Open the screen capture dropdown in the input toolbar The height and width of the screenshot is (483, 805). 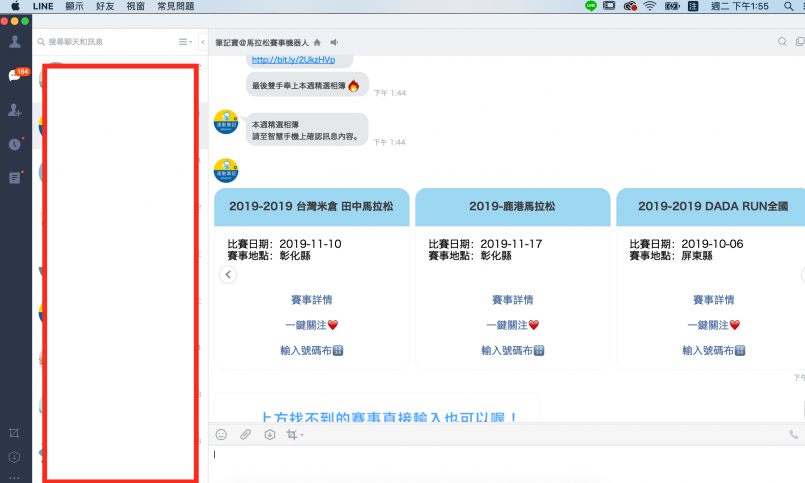(295, 435)
